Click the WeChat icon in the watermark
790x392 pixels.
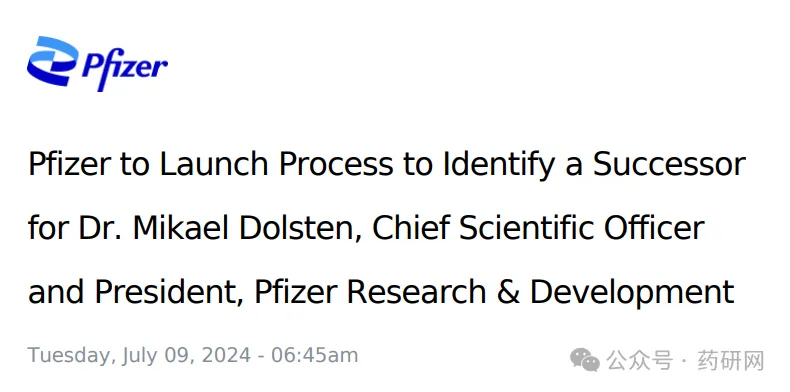click(x=585, y=361)
